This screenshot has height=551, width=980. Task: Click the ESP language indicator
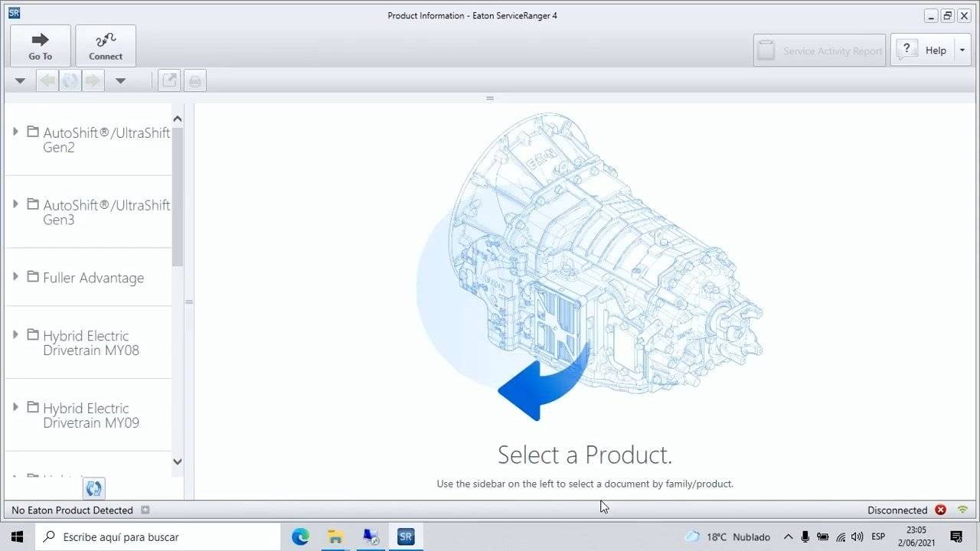point(878,536)
